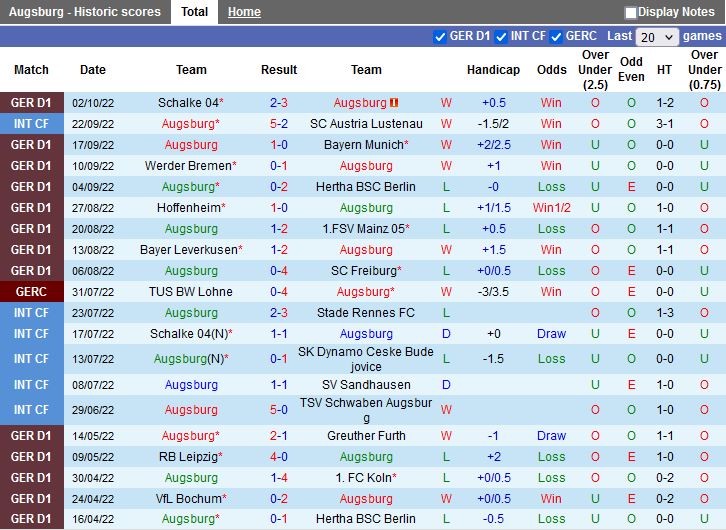Click the date 14/05/22
The height and width of the screenshot is (530, 726).
tap(93, 436)
